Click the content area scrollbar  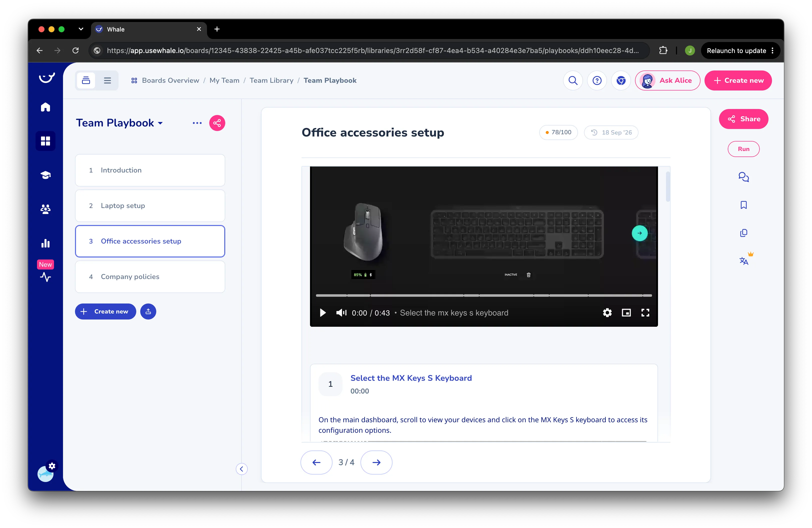tap(668, 186)
